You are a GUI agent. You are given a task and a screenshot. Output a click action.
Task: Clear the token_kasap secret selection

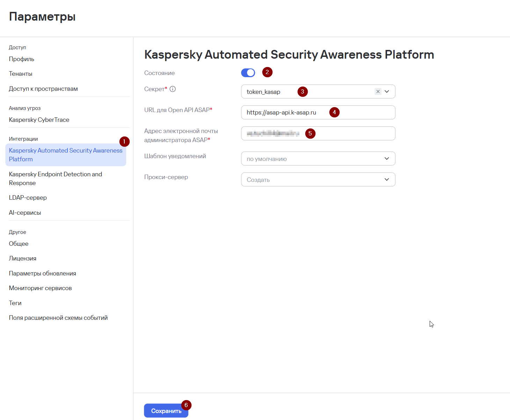pos(378,91)
